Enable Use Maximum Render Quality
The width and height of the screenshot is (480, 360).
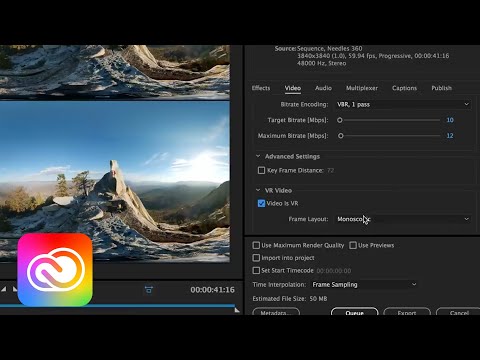click(x=256, y=245)
